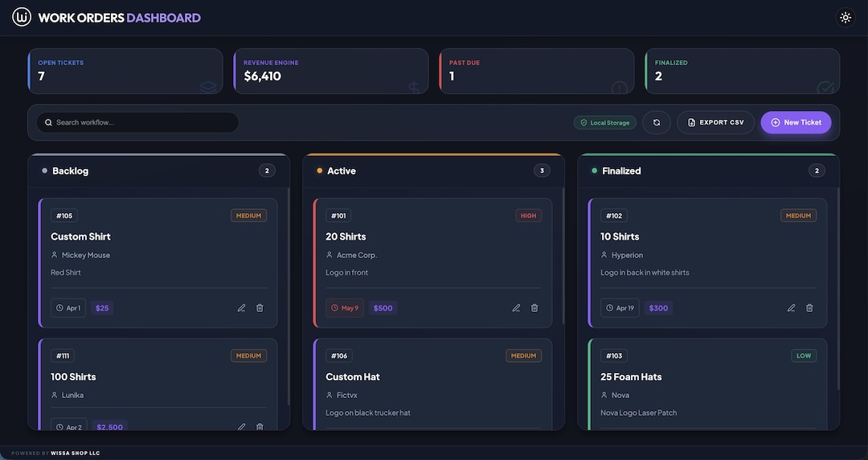Image resolution: width=868 pixels, height=460 pixels.
Task: Toggle light mode with the sun icon
Action: click(x=845, y=17)
